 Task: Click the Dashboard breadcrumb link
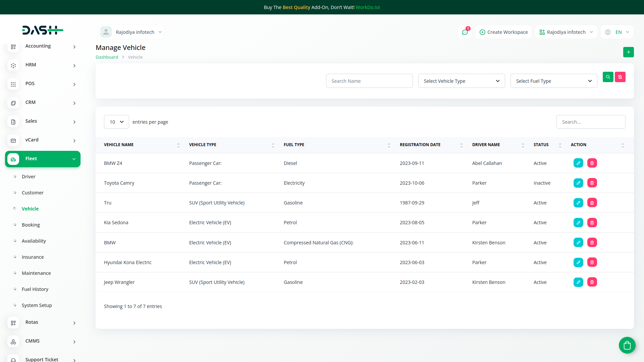click(x=107, y=57)
